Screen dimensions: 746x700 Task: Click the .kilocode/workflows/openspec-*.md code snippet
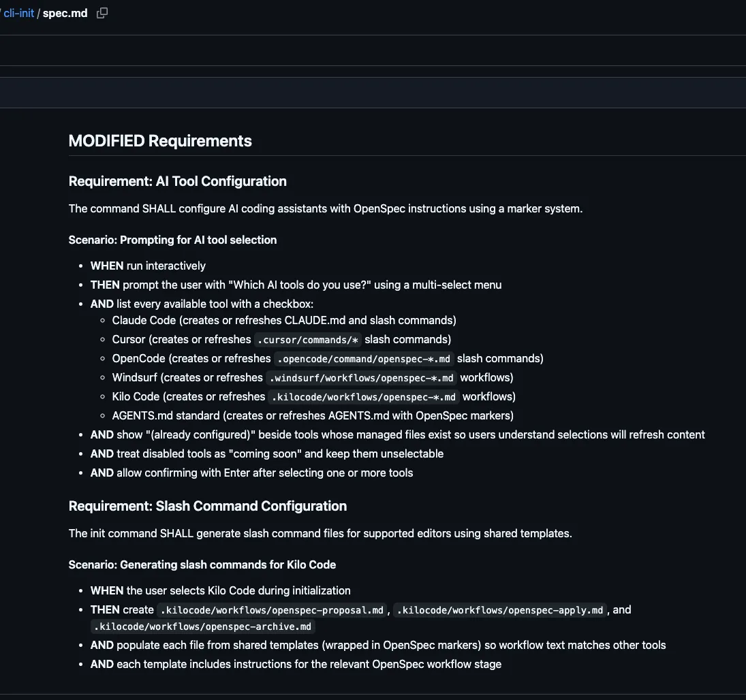tap(364, 397)
